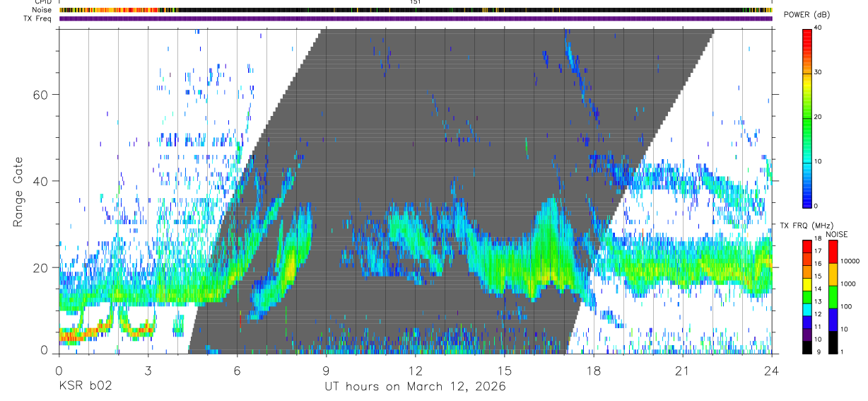
Task: Click the 100 label in the noise legend
Action: pyautogui.click(x=847, y=306)
